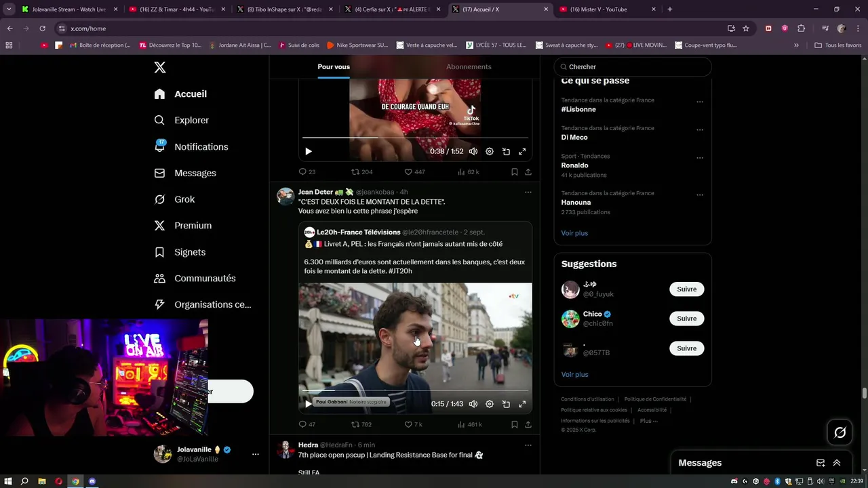Image resolution: width=868 pixels, height=488 pixels.
Task: Open Notifications in the X sidebar
Action: pyautogui.click(x=191, y=147)
